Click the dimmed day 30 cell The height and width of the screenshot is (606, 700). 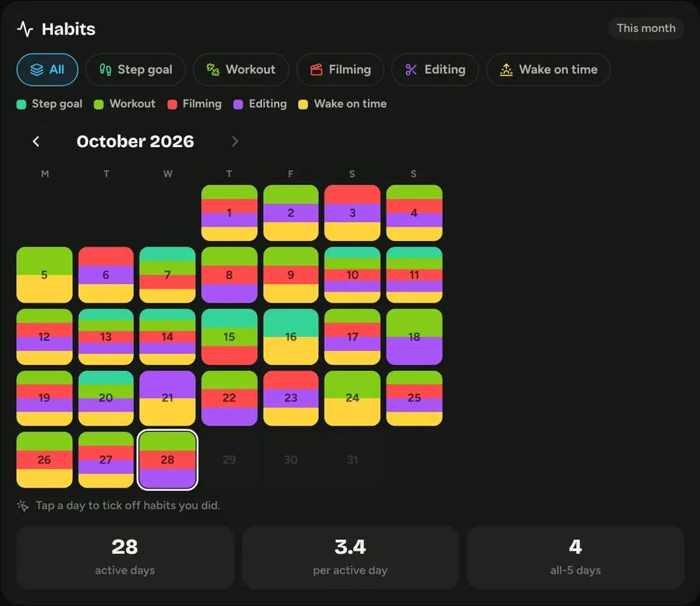pos(291,460)
